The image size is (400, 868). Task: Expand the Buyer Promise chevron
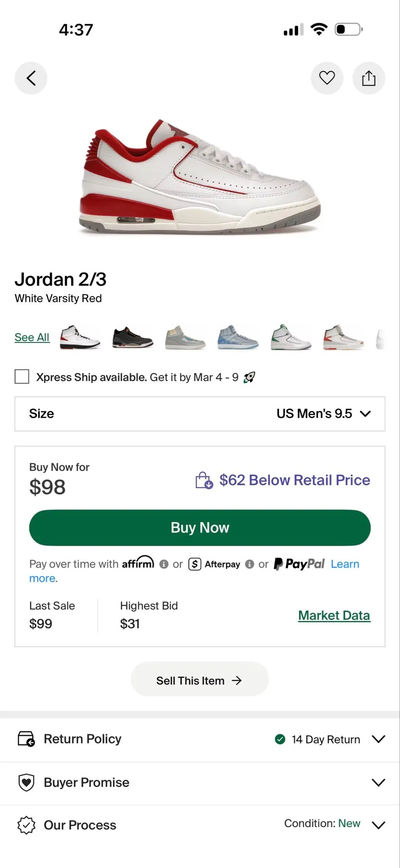[x=378, y=782]
